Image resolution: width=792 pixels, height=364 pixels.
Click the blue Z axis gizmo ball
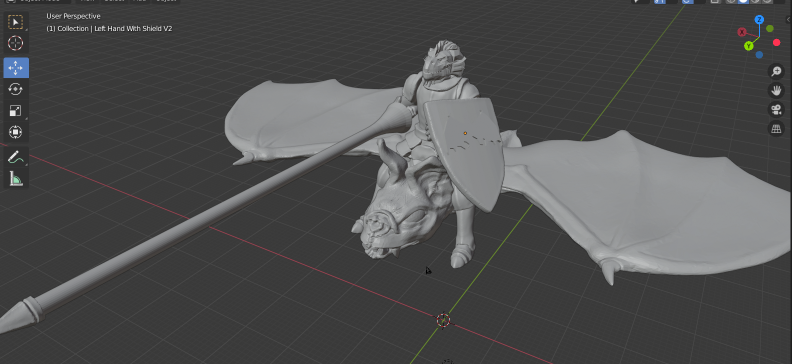pos(759,20)
